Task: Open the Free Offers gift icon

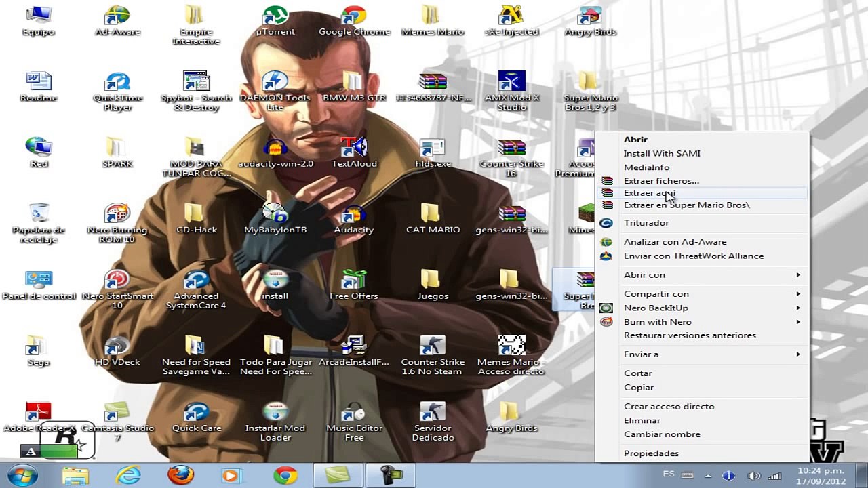Action: click(354, 285)
